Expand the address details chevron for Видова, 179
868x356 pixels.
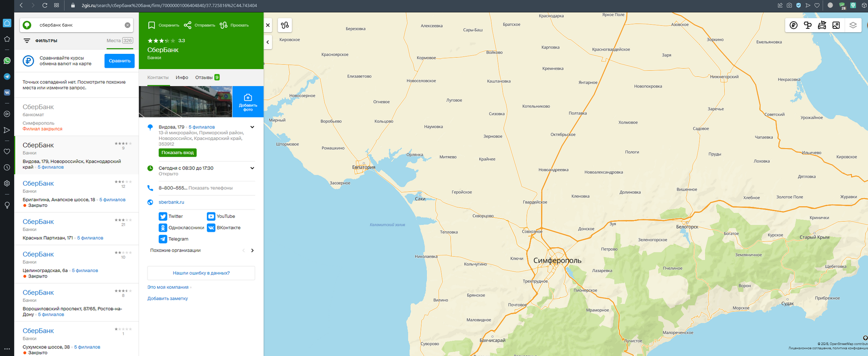coord(252,127)
